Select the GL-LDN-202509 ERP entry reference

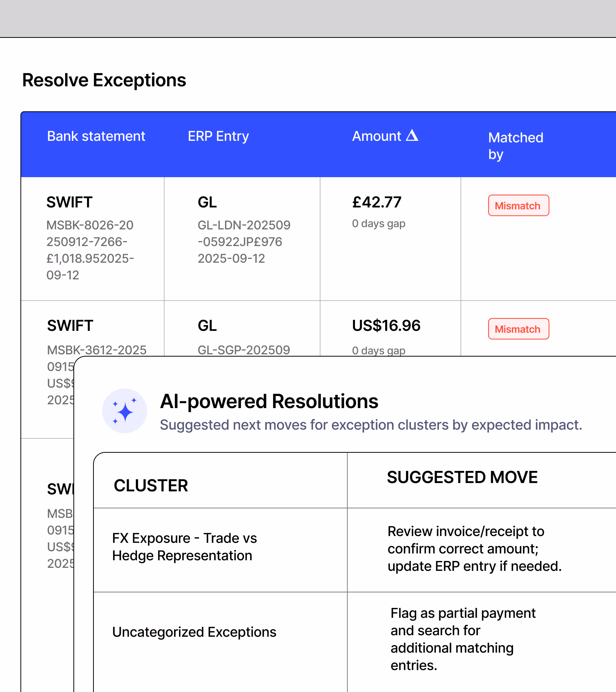tap(244, 242)
